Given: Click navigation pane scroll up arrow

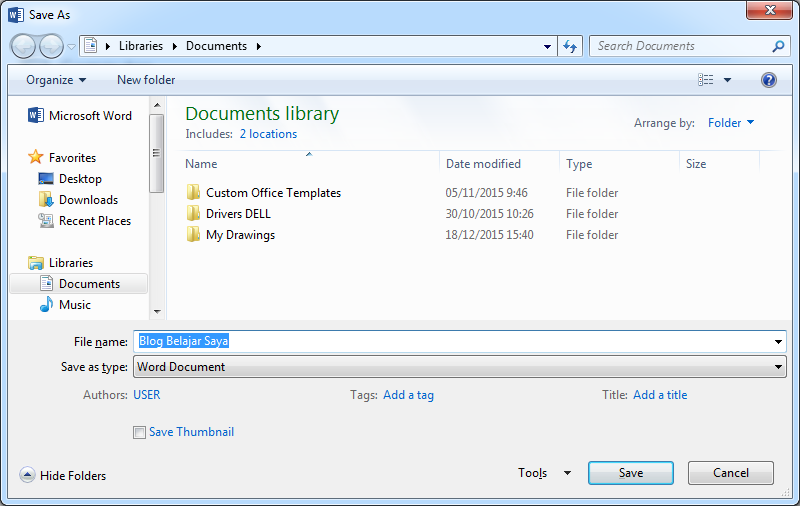Looking at the screenshot, I should (x=157, y=105).
